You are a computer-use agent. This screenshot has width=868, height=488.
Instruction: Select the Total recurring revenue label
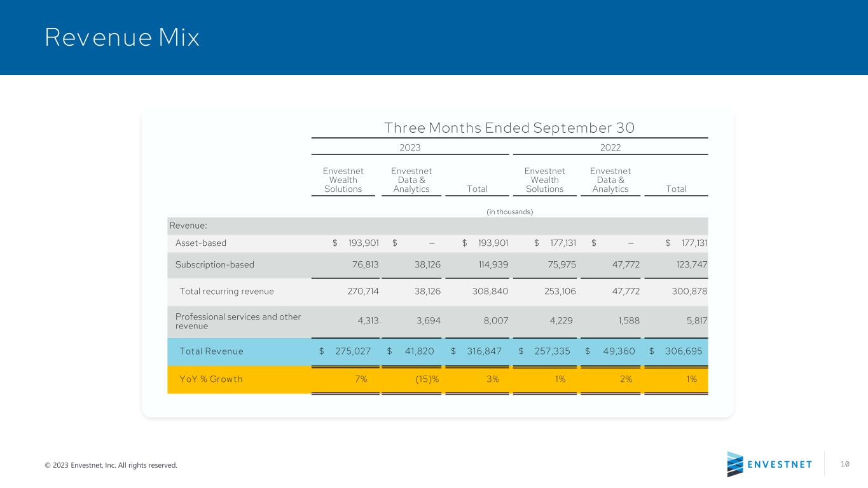coord(227,291)
